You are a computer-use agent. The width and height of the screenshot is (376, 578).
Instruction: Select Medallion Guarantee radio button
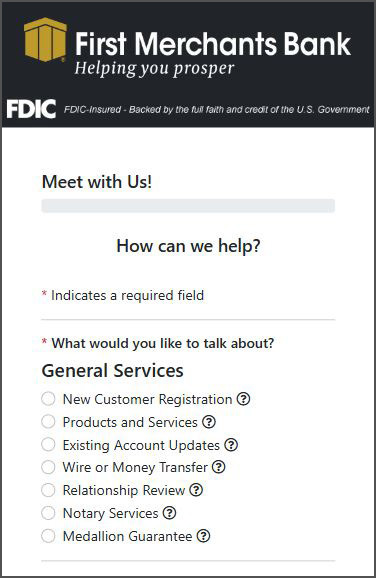point(48,536)
